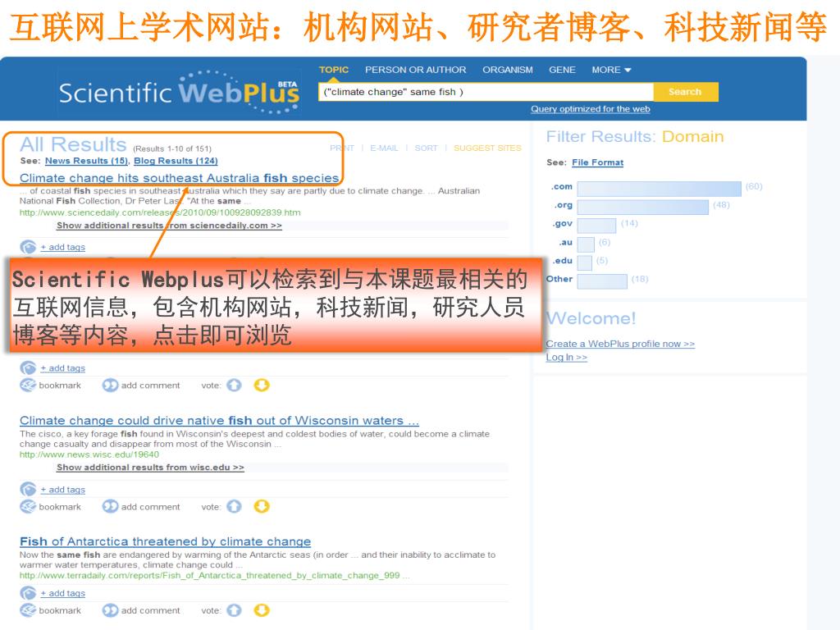
Task: Expand the MORE dropdown menu
Action: pyautogui.click(x=611, y=70)
